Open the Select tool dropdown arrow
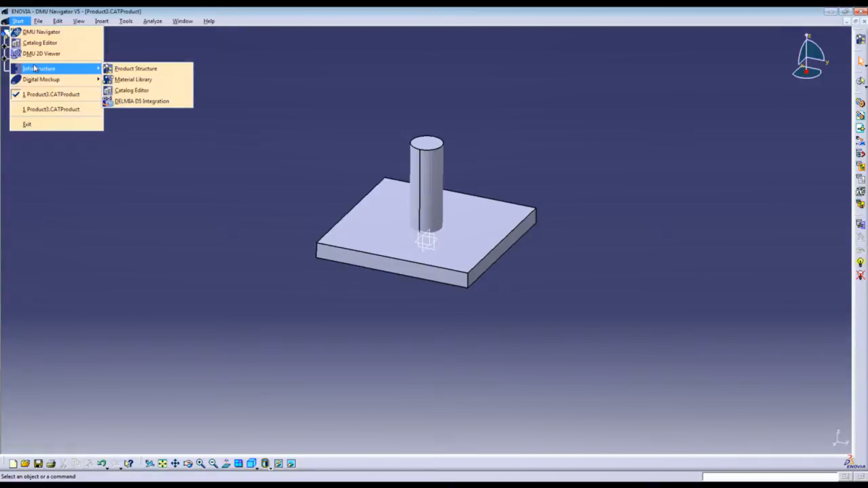 (x=865, y=66)
